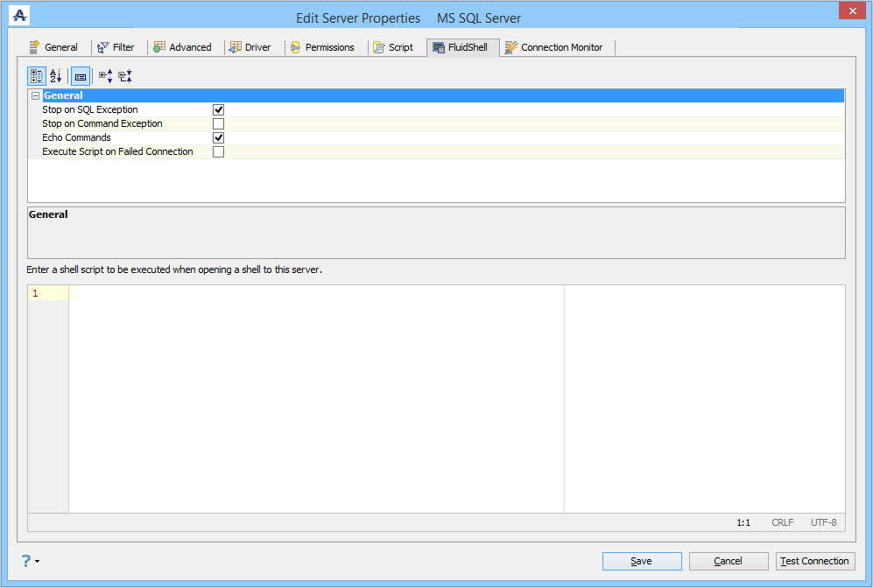Viewport: 873px width, 588px height.
Task: Click the General tab icon
Action: (x=34, y=47)
